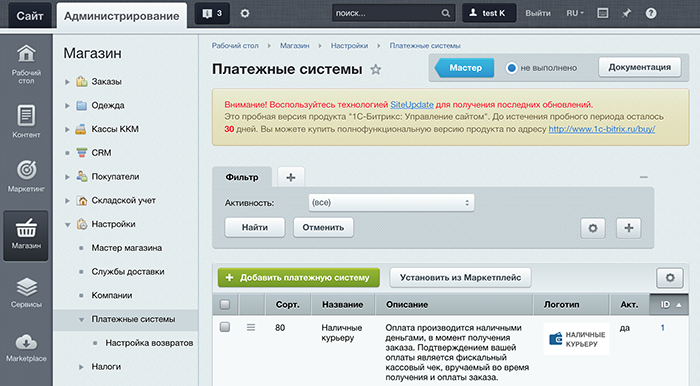Collapse the filter with minus icon
The height and width of the screenshot is (386, 700).
pyautogui.click(x=643, y=177)
